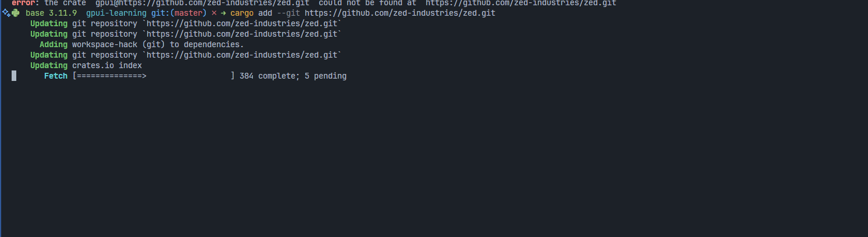This screenshot has height=237, width=868.
Task: Click the Python logo icon in the prompt
Action: click(16, 13)
